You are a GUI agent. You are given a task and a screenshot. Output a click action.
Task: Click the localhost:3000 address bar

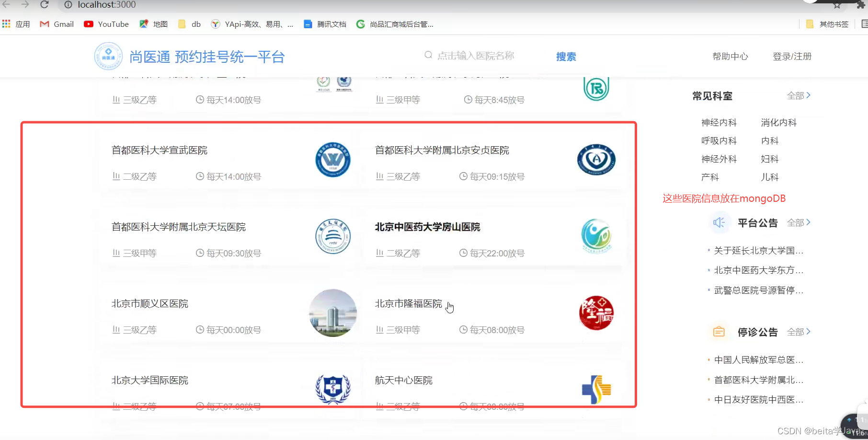click(107, 5)
